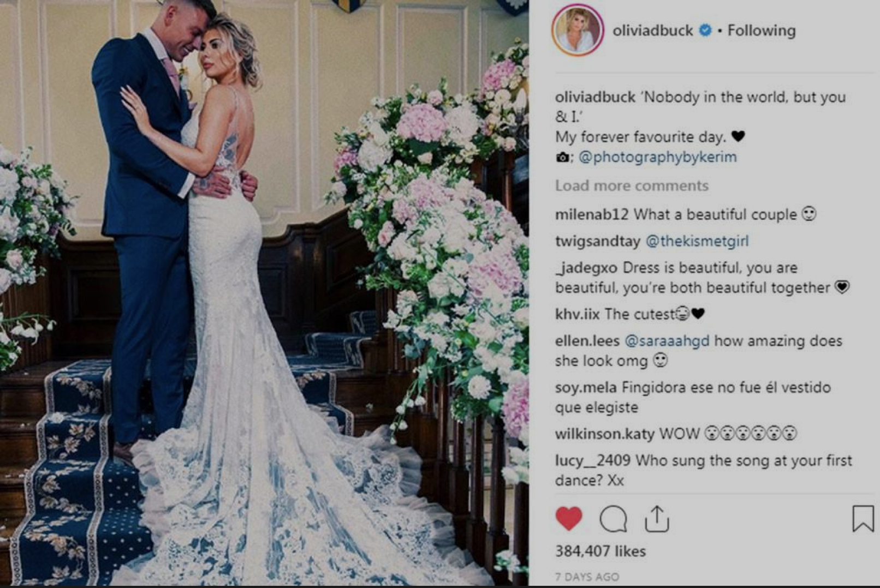Open the comment speech bubble icon
The height and width of the screenshot is (588, 880).
point(613,519)
